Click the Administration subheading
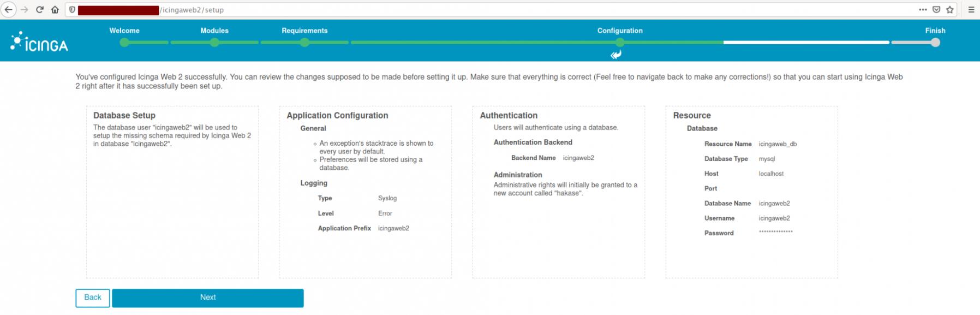Viewport: 980px width, 315px height. (518, 175)
